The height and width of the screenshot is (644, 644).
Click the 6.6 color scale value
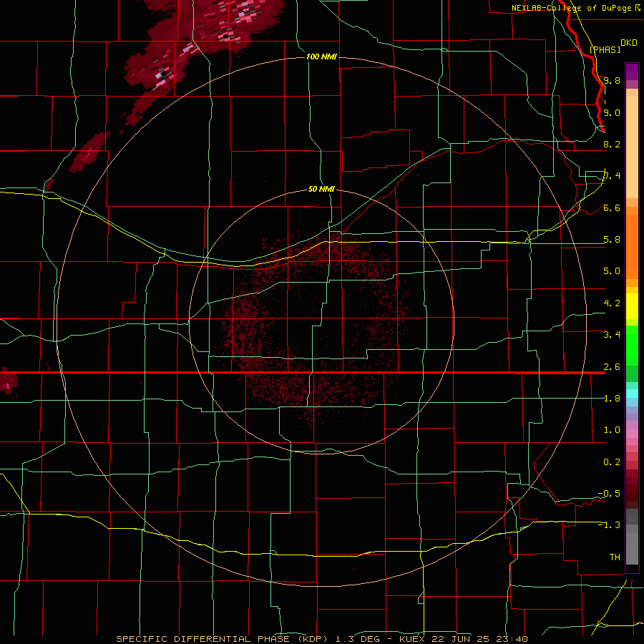click(612, 208)
